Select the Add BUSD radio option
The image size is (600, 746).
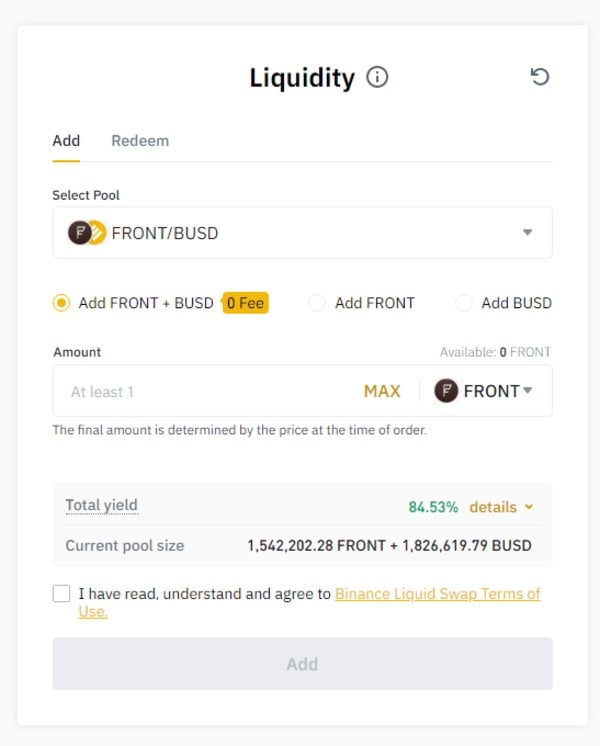point(464,303)
